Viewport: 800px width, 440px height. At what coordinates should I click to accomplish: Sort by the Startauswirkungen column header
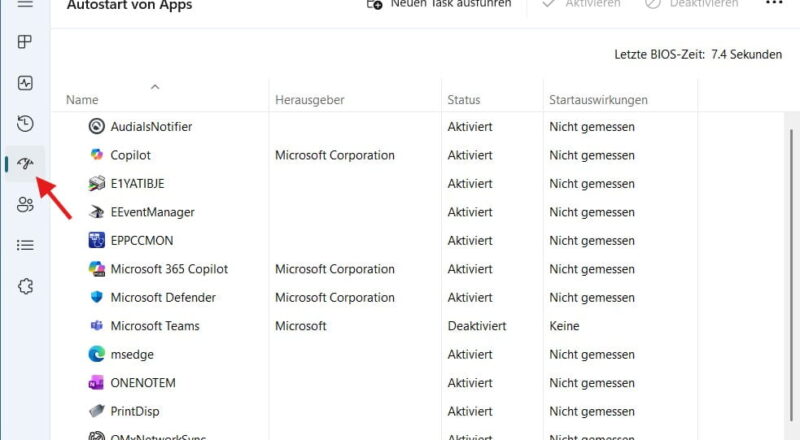coord(598,100)
